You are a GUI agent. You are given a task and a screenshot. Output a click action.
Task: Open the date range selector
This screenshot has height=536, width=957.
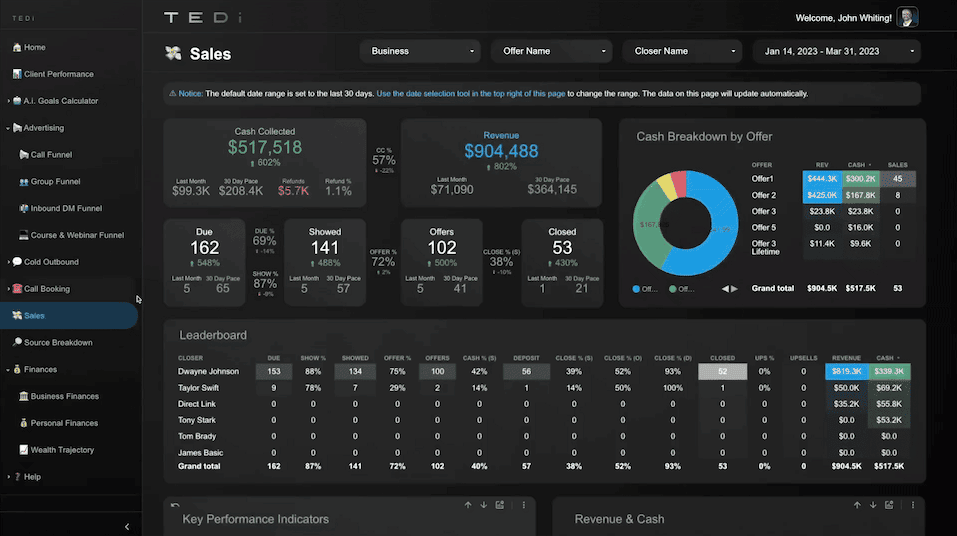(837, 51)
